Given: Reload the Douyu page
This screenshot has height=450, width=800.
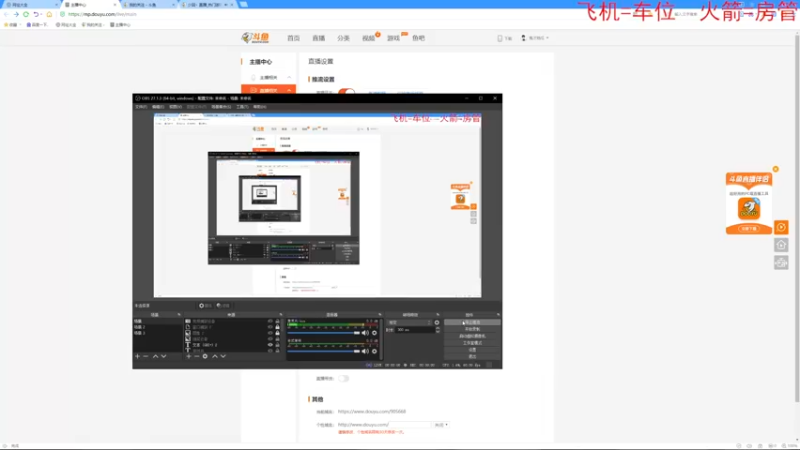Looking at the screenshot, I should [x=26, y=14].
